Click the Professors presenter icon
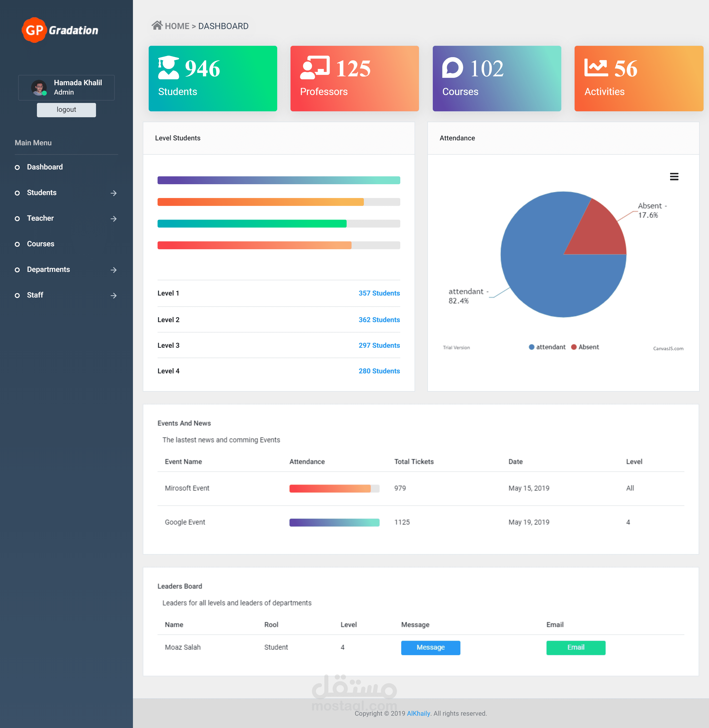This screenshot has width=709, height=728. pyautogui.click(x=315, y=68)
